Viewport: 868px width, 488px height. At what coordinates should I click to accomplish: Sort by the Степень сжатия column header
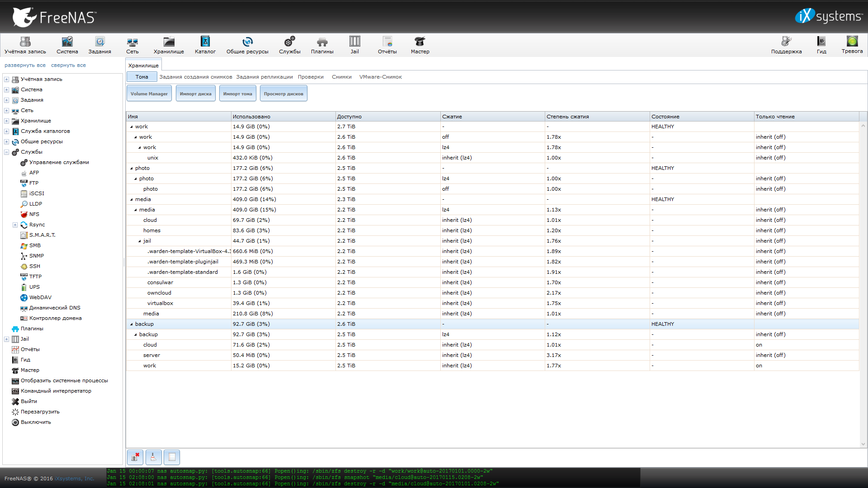pos(597,117)
